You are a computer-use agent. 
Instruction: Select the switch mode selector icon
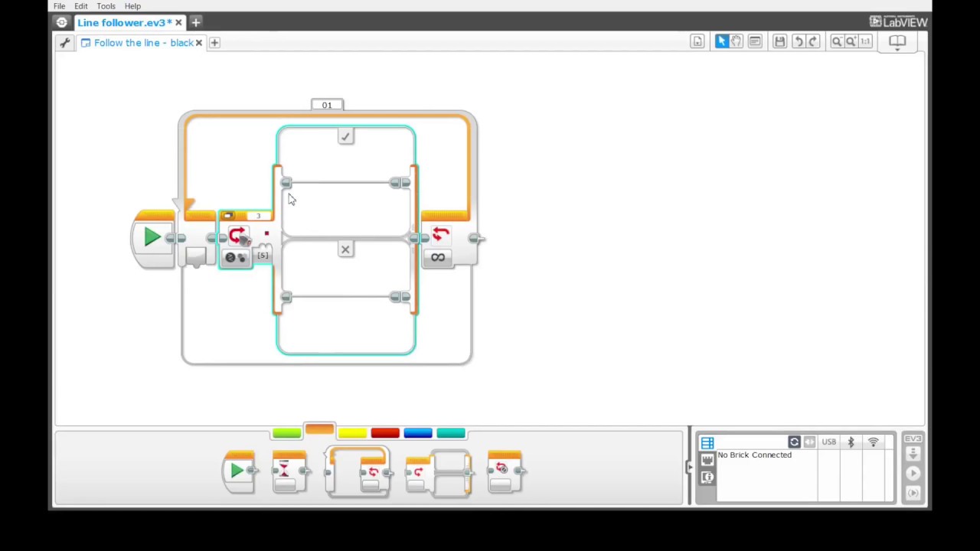pos(237,236)
